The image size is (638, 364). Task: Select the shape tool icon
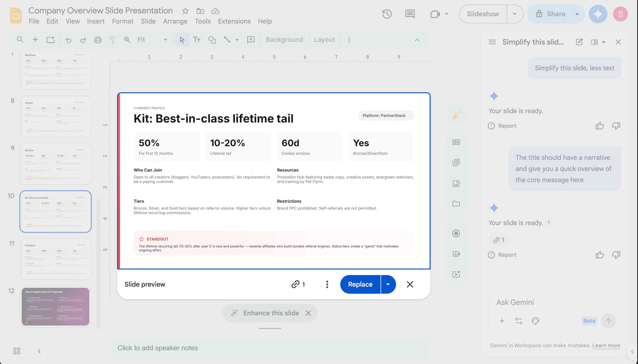click(212, 40)
